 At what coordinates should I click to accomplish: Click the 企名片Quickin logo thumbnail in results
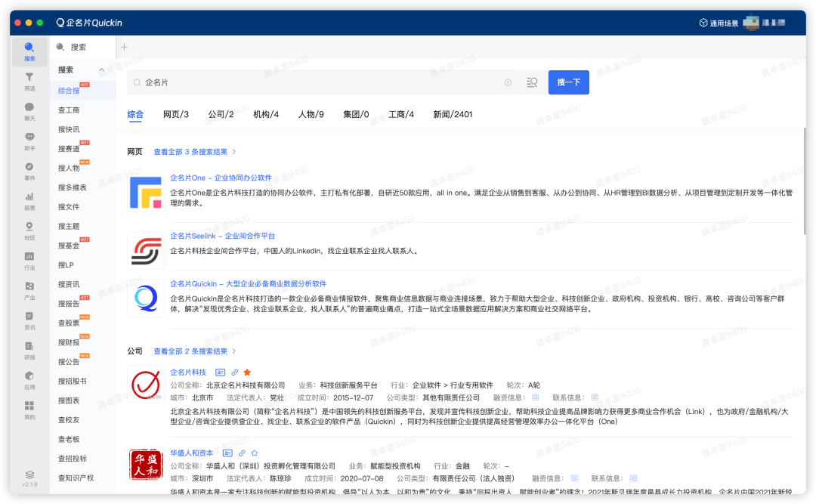(x=146, y=298)
